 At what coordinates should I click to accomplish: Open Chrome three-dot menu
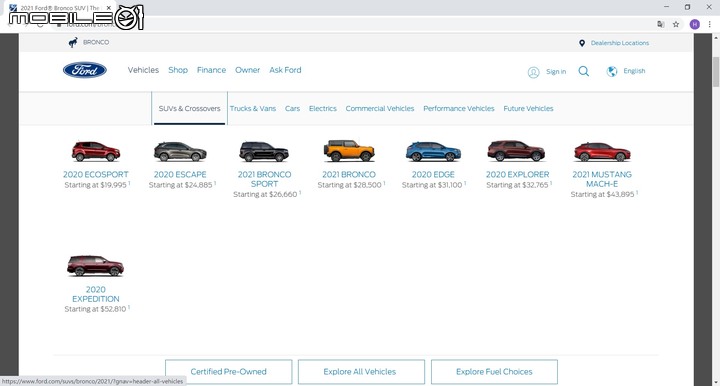pyautogui.click(x=709, y=24)
